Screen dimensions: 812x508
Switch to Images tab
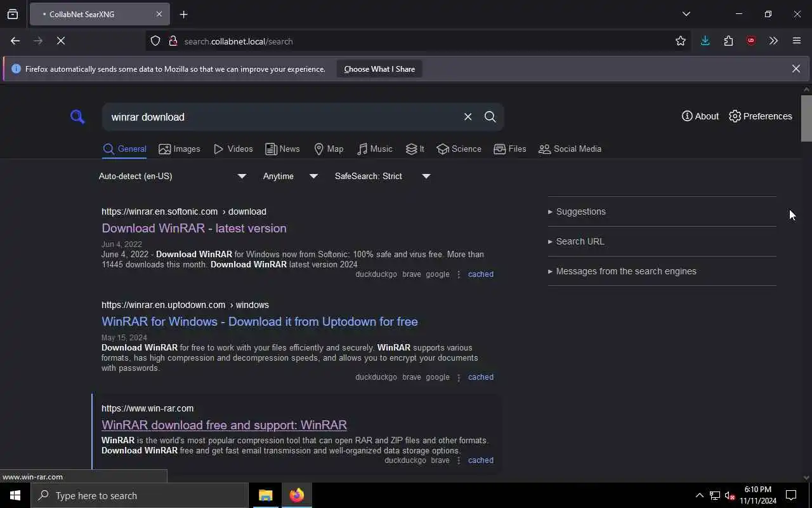pyautogui.click(x=180, y=149)
